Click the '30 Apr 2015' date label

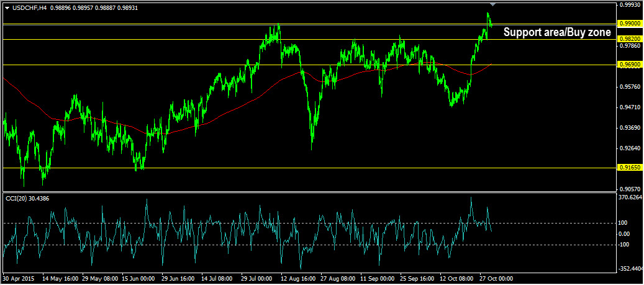tap(18, 278)
